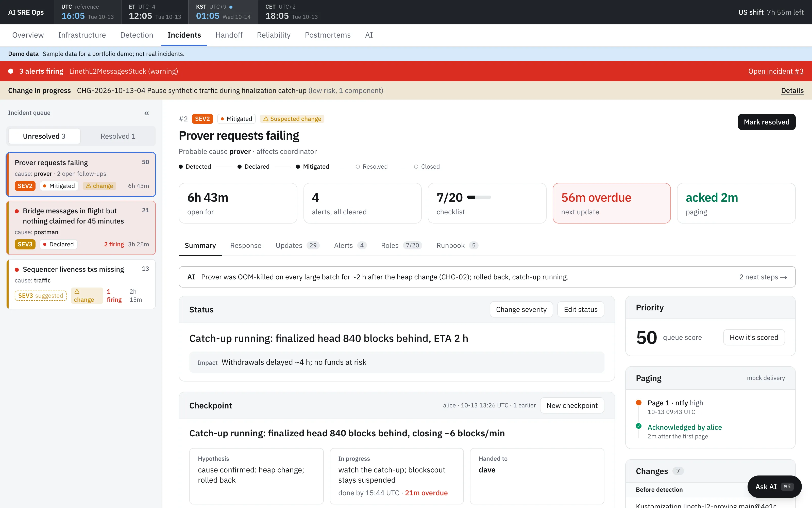Click the red dot beside Bridge messages title
812x508 pixels.
[17, 211]
